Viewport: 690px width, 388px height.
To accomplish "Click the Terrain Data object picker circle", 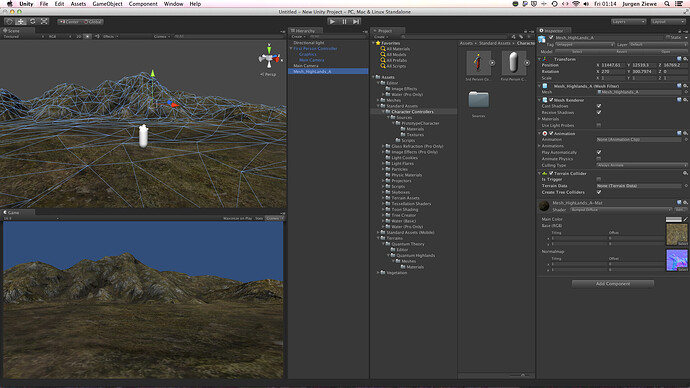I will pyautogui.click(x=686, y=186).
